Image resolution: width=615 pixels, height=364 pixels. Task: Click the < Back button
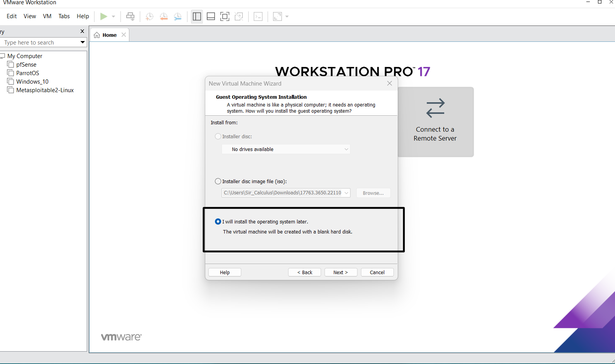point(304,272)
